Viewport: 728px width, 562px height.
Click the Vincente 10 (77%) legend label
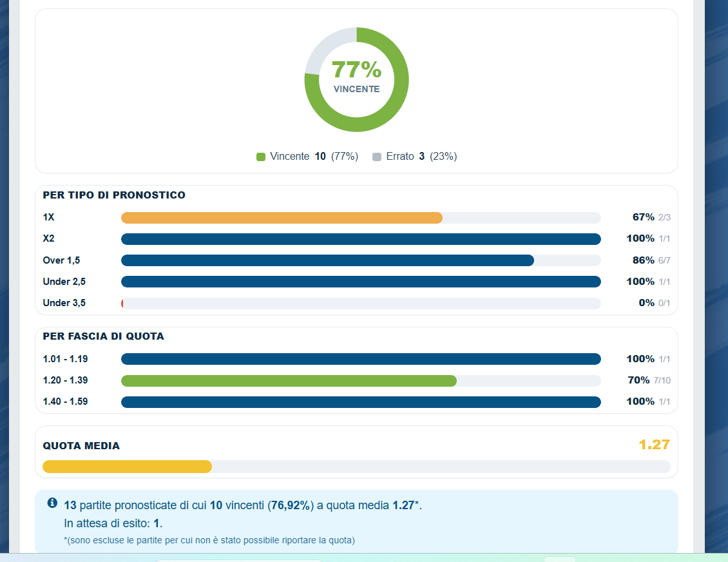pos(314,157)
